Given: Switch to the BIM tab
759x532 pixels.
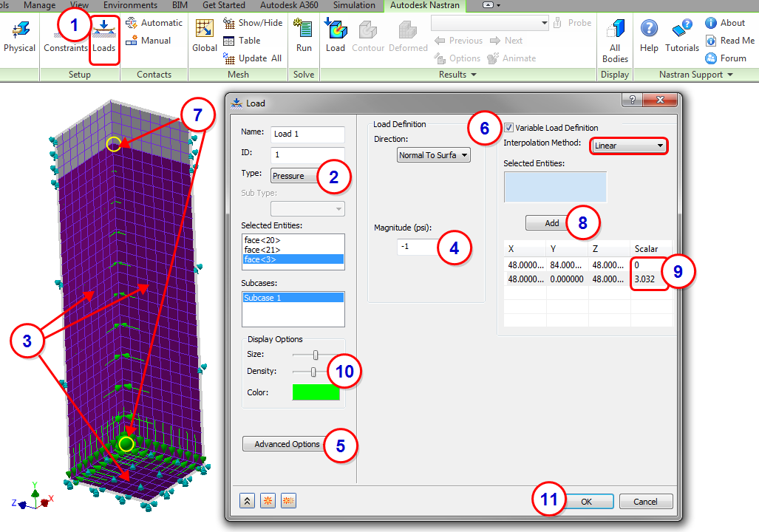Looking at the screenshot, I should 180,5.
